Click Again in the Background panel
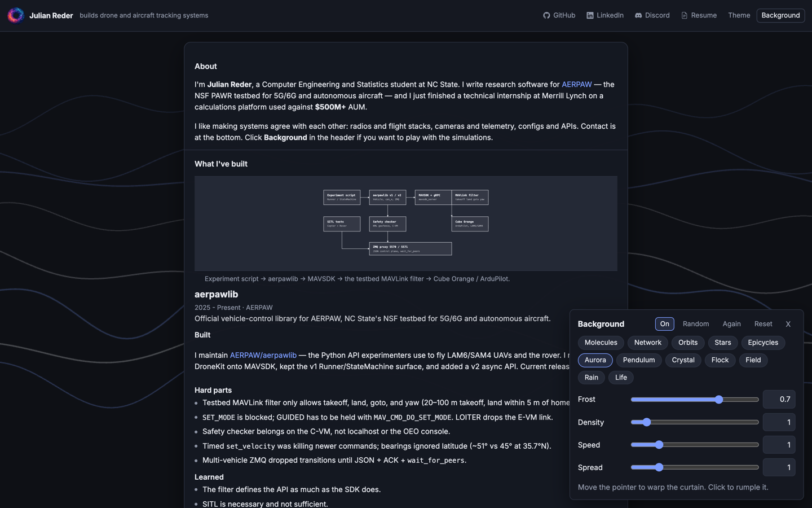The height and width of the screenshot is (508, 812). point(731,324)
